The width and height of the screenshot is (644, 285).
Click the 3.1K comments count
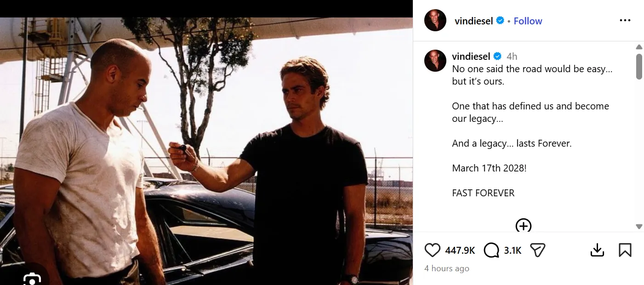click(513, 251)
